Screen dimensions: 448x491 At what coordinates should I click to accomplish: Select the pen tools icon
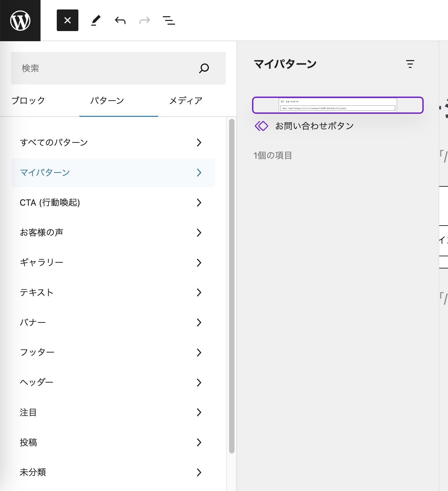(96, 21)
